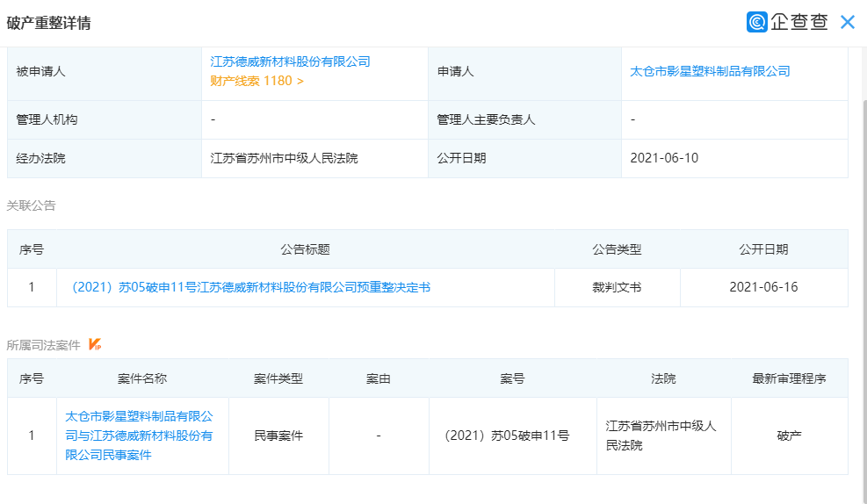The width and height of the screenshot is (867, 504).
Task: Open the 民事案件 case name link
Action: (x=139, y=435)
